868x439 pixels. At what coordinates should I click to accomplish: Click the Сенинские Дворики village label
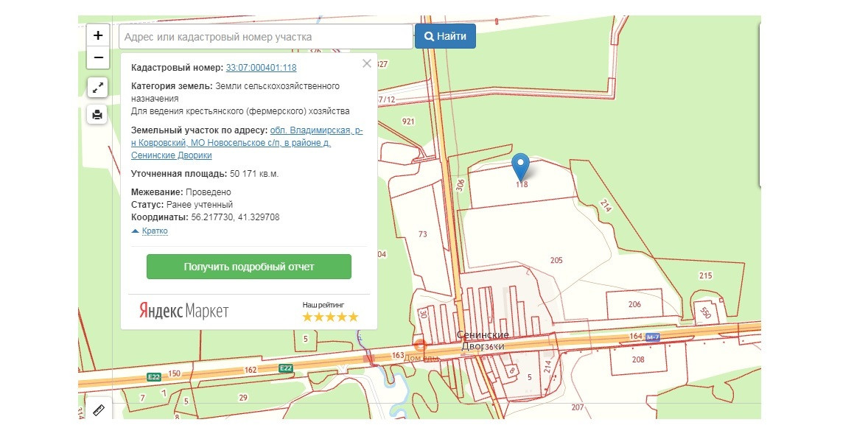coord(483,340)
